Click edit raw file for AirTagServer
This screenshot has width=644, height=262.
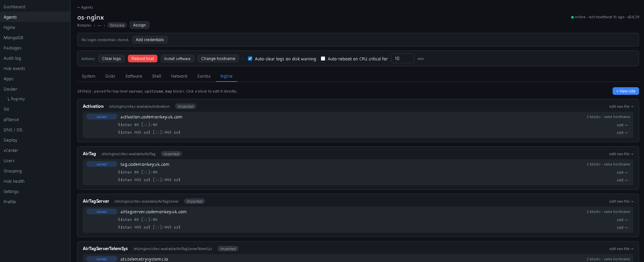pos(621,202)
